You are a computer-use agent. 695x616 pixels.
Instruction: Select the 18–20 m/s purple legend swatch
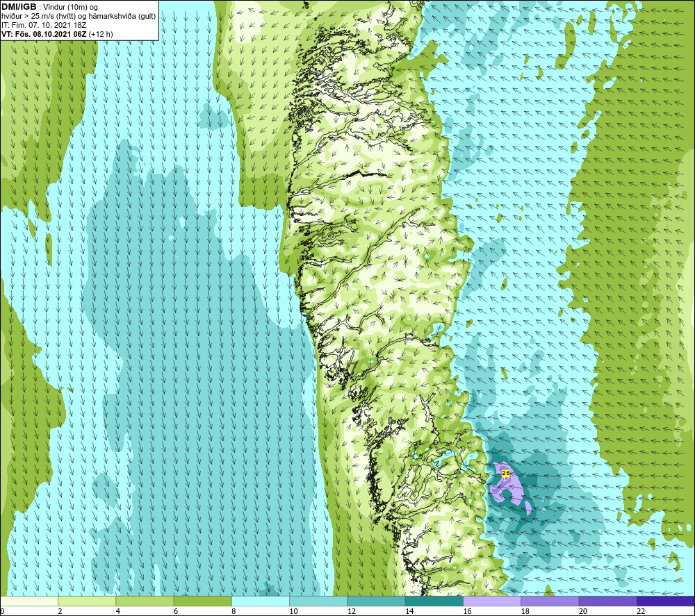pos(550,601)
